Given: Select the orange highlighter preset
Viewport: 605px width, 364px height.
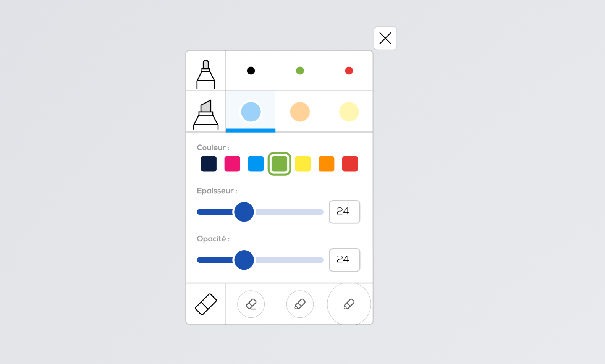Looking at the screenshot, I should pyautogui.click(x=300, y=112).
